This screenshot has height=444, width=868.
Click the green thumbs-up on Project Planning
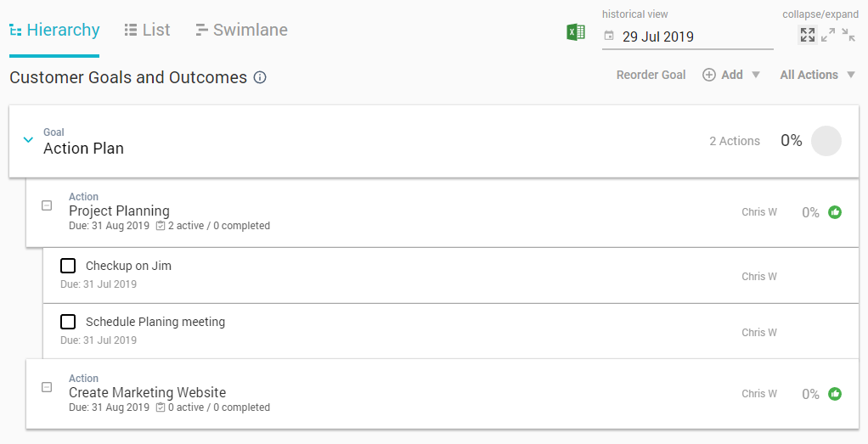835,212
